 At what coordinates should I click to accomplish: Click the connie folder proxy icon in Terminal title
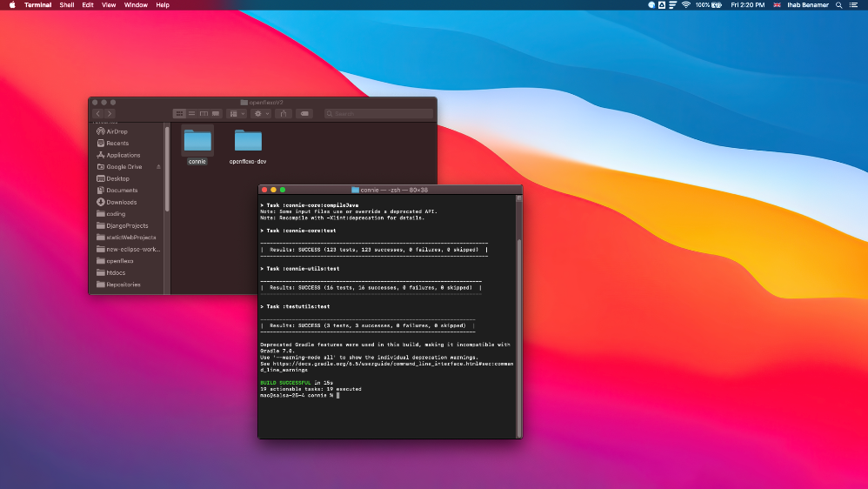point(355,190)
